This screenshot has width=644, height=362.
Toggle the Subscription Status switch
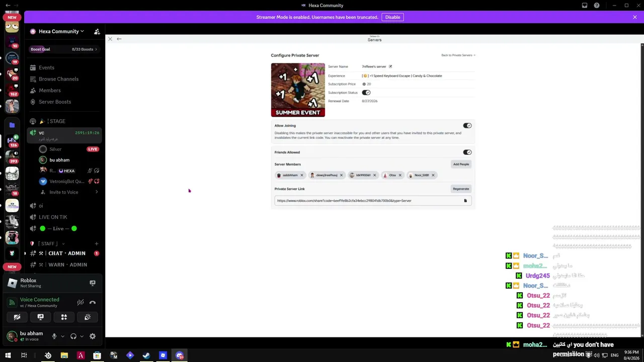[366, 93]
